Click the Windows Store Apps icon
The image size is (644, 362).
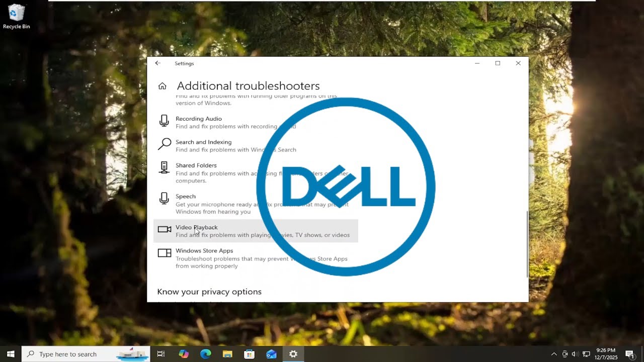165,253
